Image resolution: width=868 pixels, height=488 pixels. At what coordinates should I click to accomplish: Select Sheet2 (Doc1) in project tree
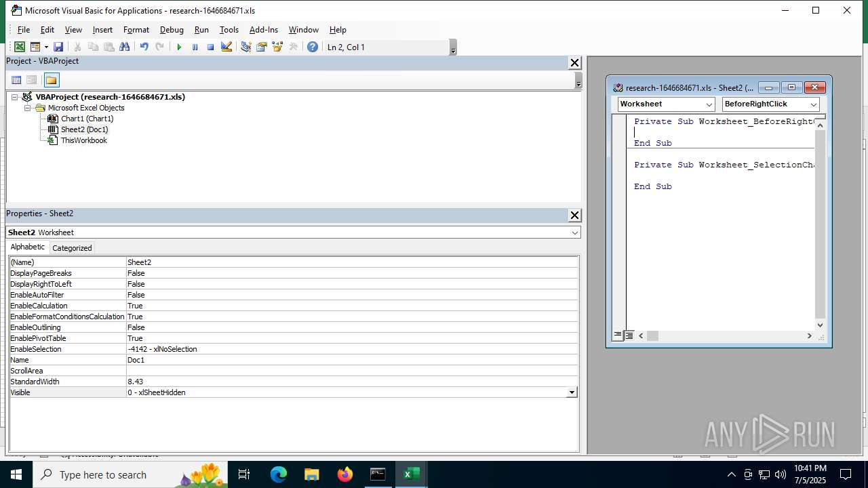tap(84, 129)
